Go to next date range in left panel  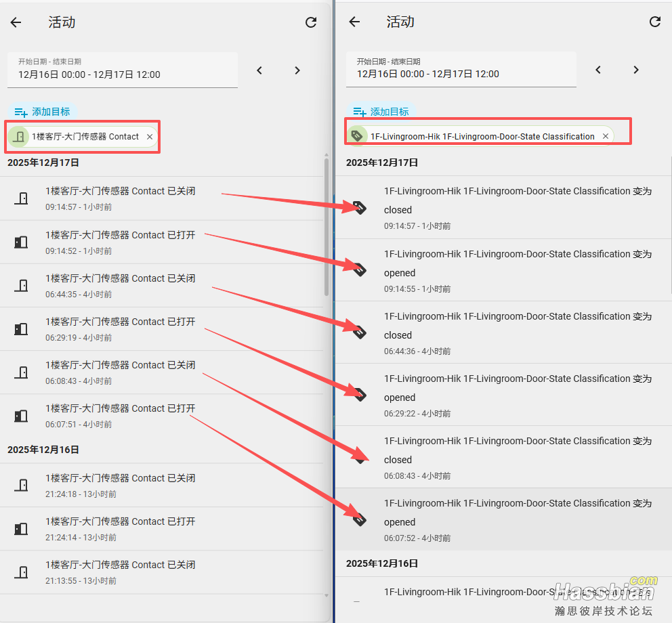point(297,70)
